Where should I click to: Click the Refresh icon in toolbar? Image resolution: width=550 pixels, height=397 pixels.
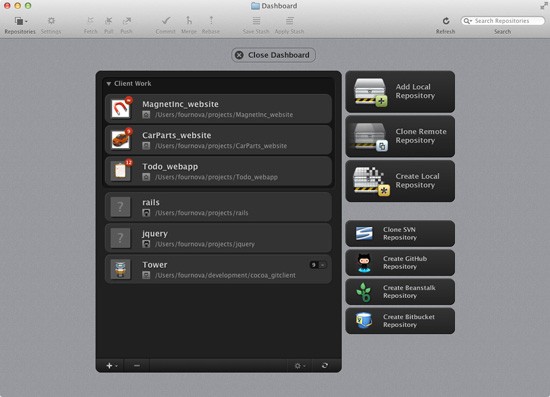[x=445, y=21]
